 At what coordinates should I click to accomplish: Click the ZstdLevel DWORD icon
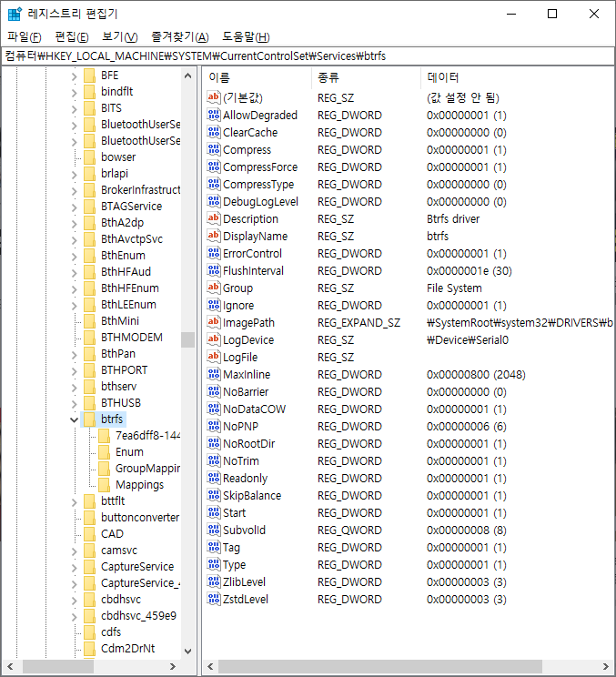click(214, 599)
